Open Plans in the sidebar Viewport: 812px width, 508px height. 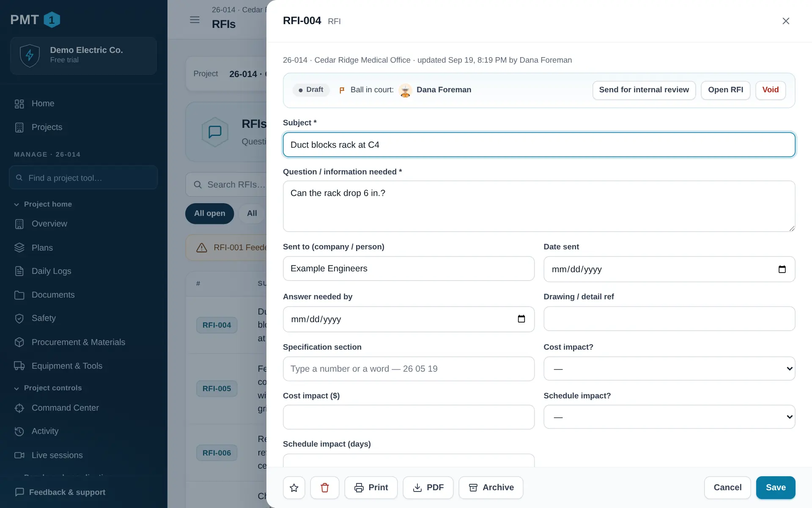(84, 248)
